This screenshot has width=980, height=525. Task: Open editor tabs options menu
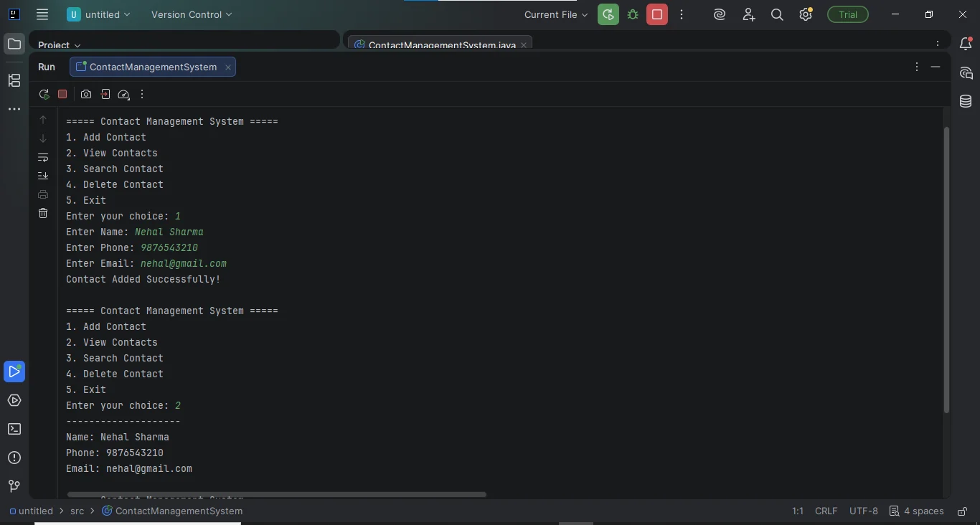tap(938, 44)
